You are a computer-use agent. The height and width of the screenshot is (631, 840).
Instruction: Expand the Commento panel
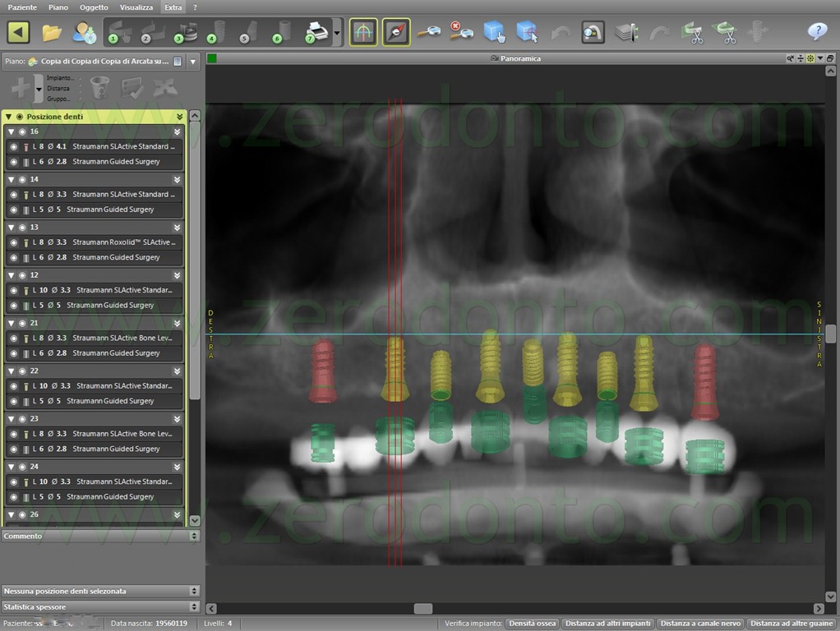pos(194,536)
